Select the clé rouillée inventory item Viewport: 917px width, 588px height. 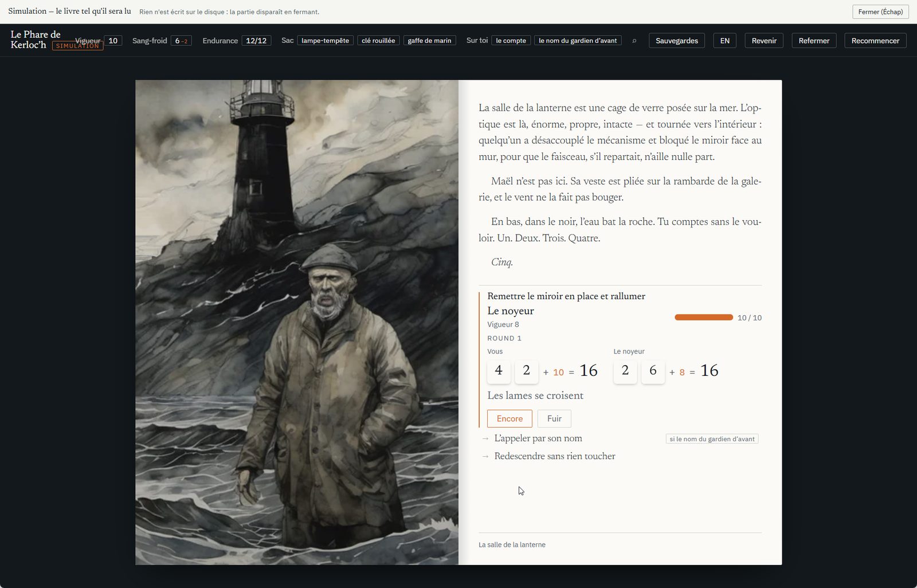click(378, 41)
